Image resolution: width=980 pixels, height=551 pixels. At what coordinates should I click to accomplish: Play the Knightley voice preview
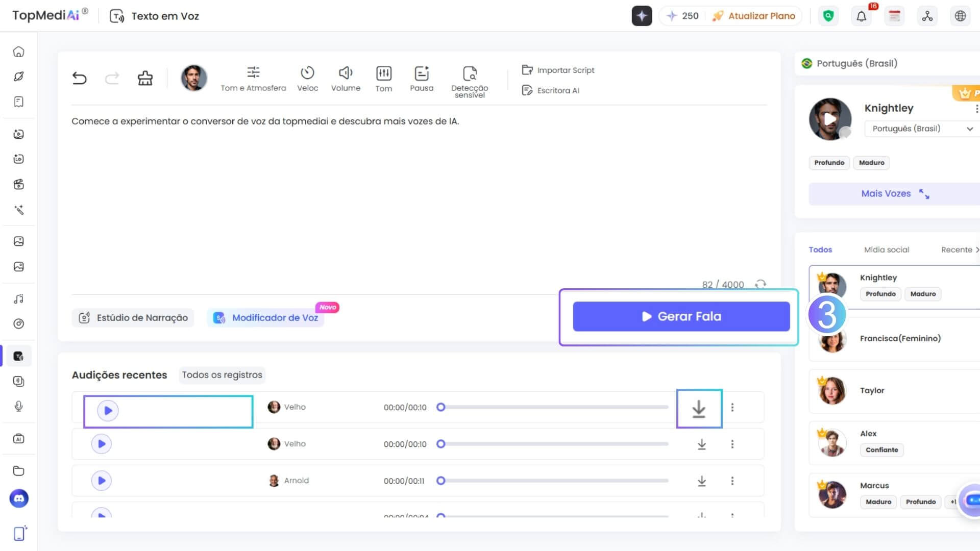coord(830,119)
